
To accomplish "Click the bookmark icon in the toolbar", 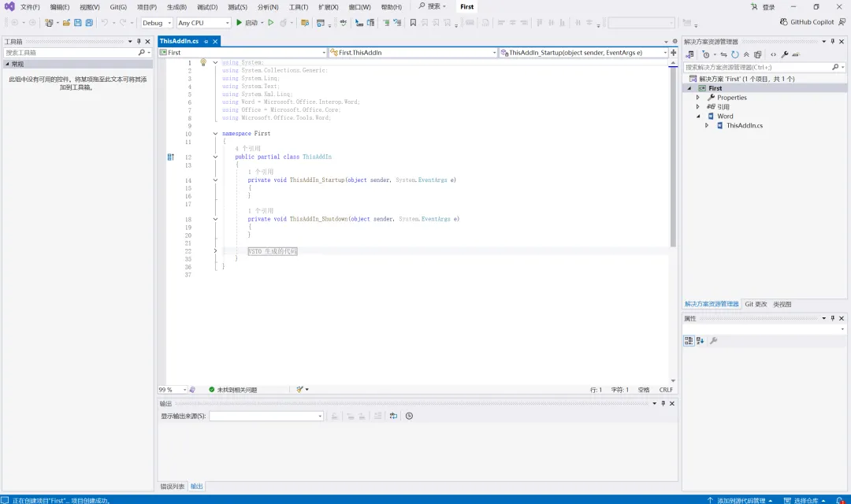I will click(x=413, y=23).
